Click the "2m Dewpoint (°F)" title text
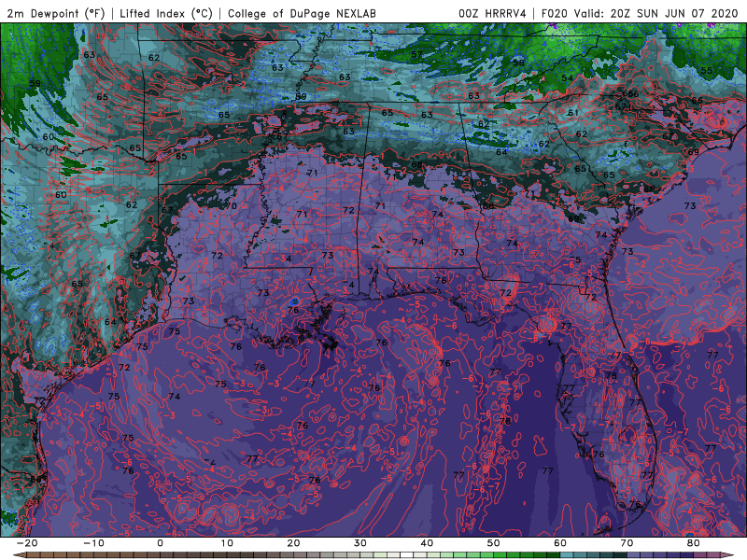Viewport: 747px width, 560px height. (x=56, y=13)
